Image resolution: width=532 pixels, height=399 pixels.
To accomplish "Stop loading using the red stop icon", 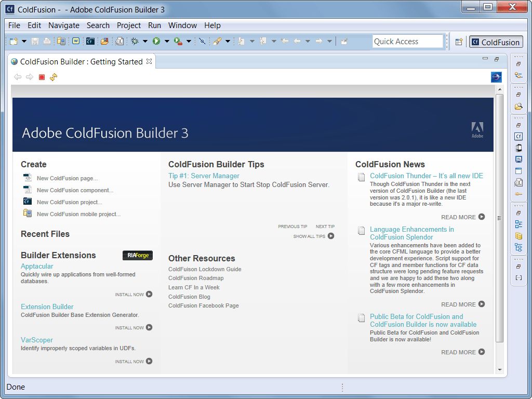I will 42,76.
